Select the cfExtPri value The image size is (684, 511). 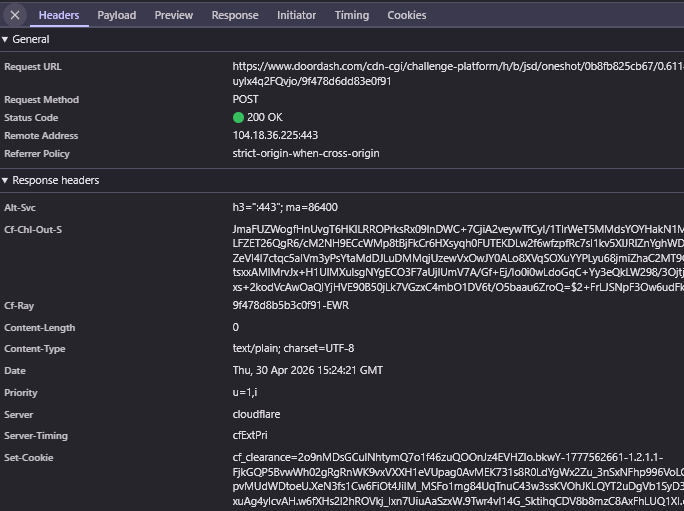[250, 436]
